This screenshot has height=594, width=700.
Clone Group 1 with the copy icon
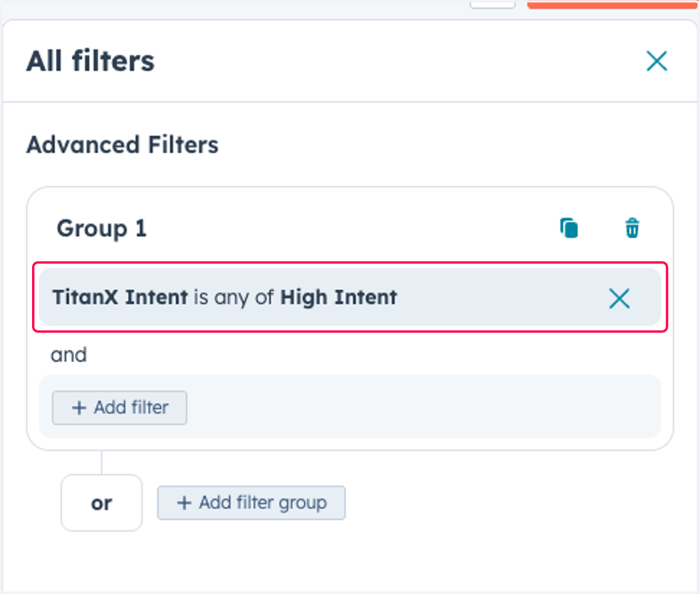(569, 228)
